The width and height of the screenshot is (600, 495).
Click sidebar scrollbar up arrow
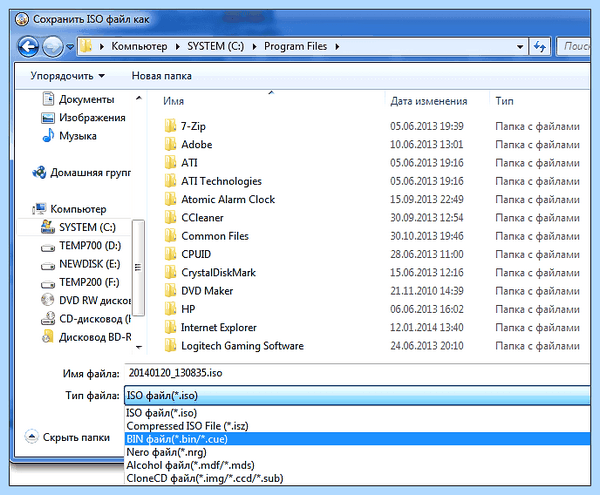[139, 98]
